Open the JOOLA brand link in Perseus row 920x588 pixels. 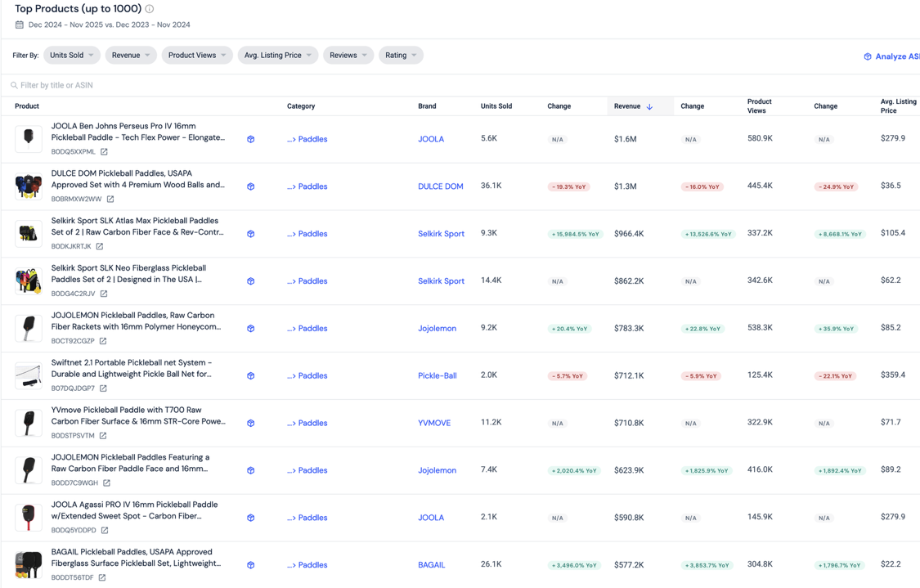[x=431, y=139]
